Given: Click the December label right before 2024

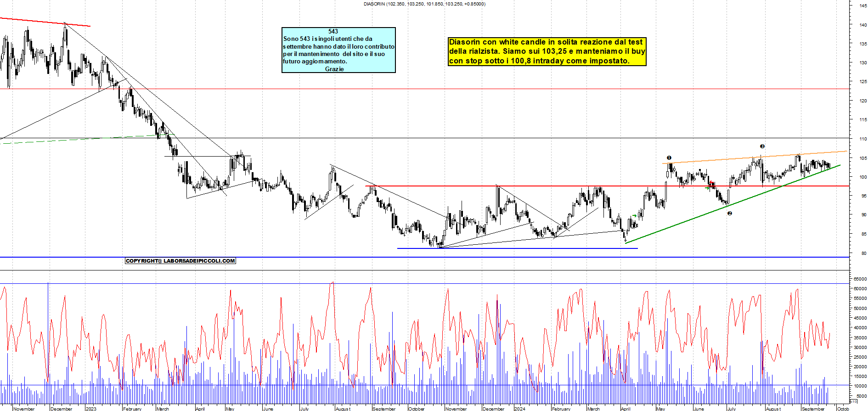Looking at the screenshot, I should [x=494, y=409].
